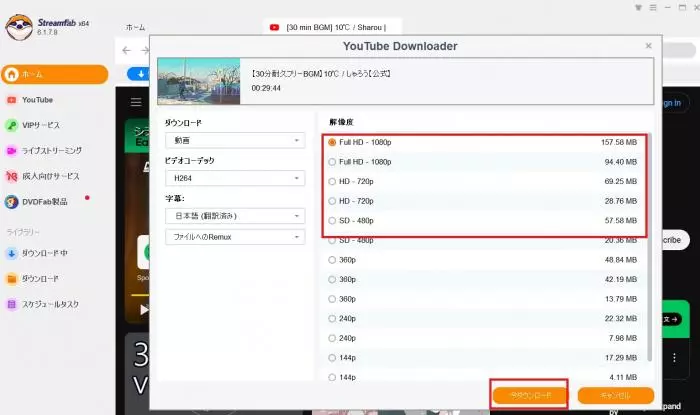700x415 pixels.
Task: Click the orange 今ダウンロード button
Action: click(530, 395)
